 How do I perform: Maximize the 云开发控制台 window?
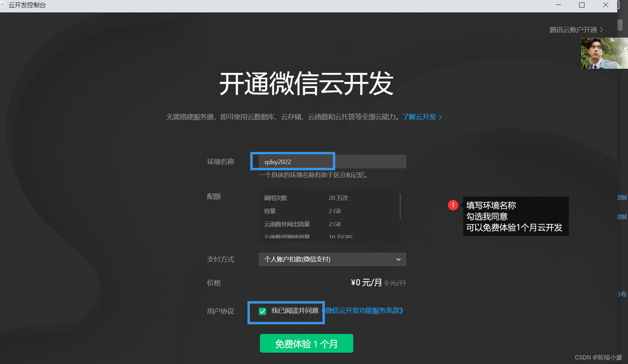(x=582, y=5)
